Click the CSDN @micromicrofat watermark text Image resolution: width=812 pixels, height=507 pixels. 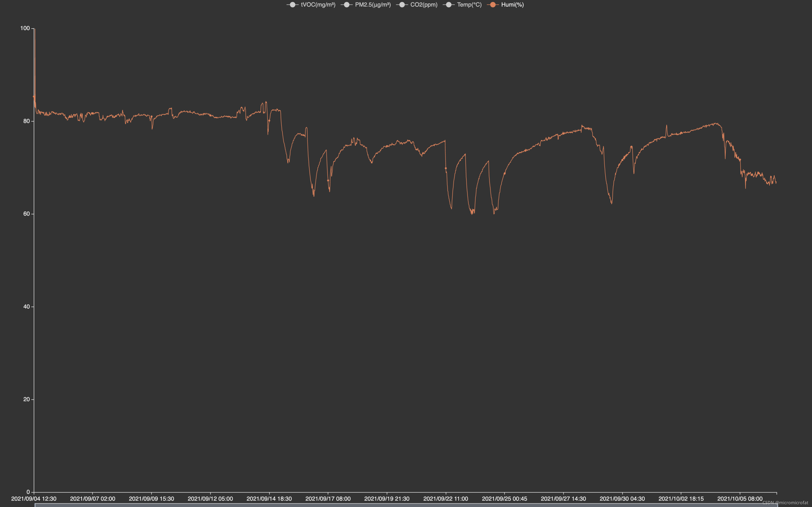[x=785, y=503]
